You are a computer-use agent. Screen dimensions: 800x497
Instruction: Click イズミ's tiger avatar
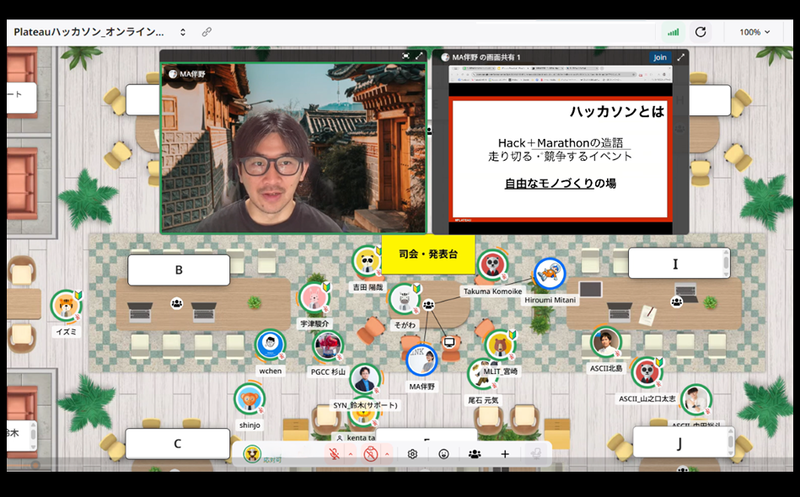(66, 306)
